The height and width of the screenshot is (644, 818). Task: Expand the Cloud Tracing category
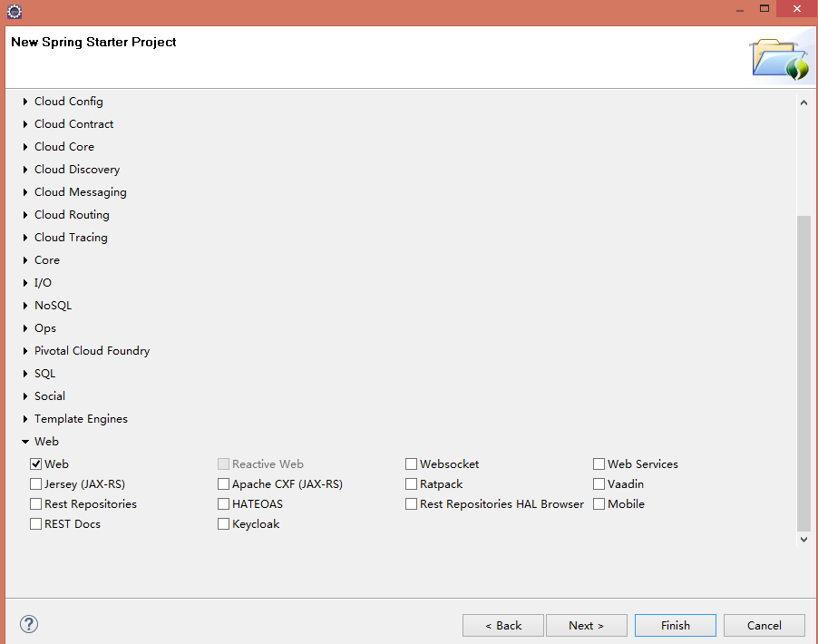pos(25,238)
